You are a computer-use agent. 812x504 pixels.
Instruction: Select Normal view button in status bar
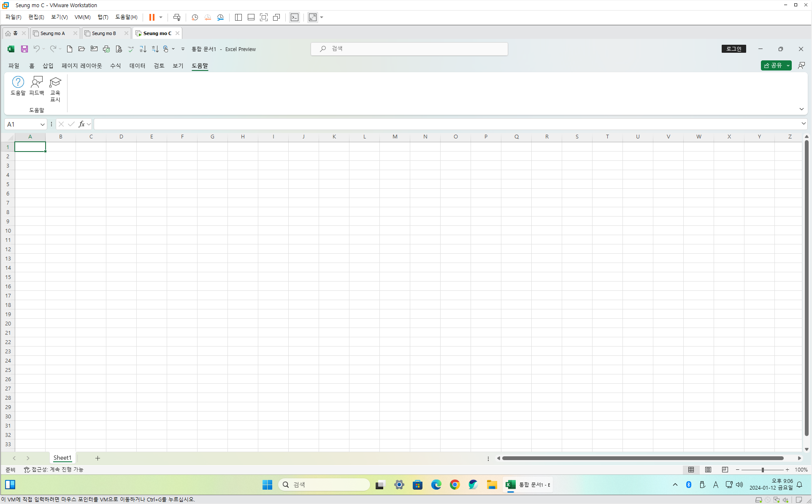(x=691, y=469)
